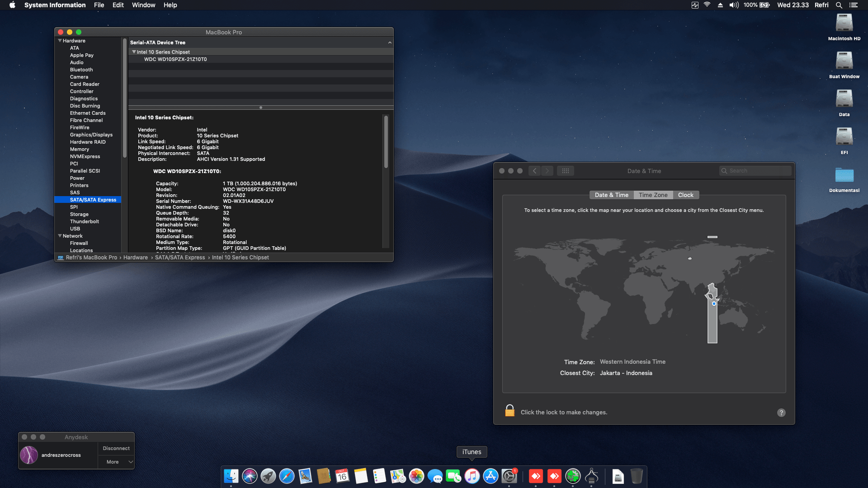The width and height of the screenshot is (868, 488).
Task: Open Calendar icon showing 16
Action: pos(342,476)
